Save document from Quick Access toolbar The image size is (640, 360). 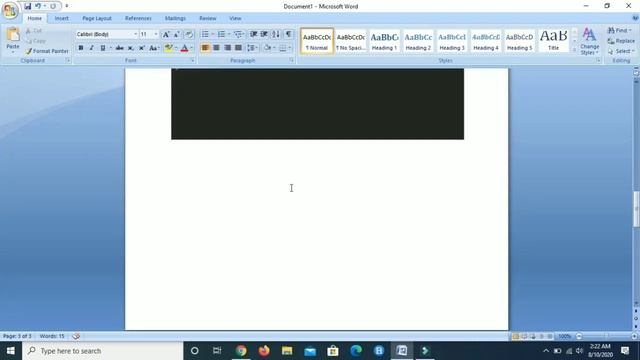point(27,6)
